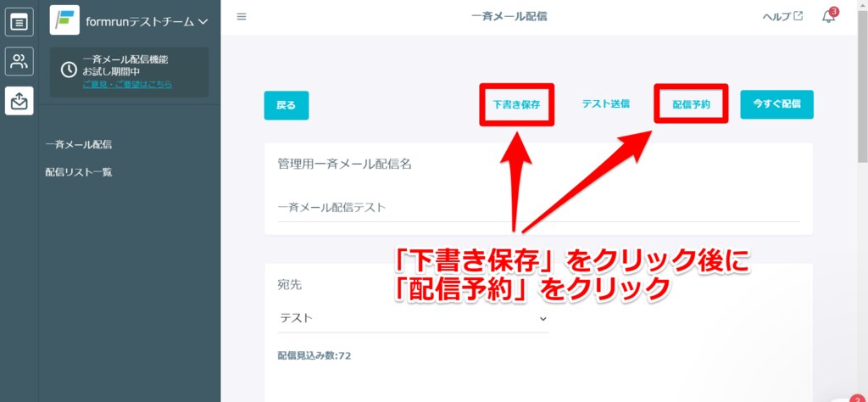Click the テスト送信 button
The image size is (868, 402).
pyautogui.click(x=605, y=103)
